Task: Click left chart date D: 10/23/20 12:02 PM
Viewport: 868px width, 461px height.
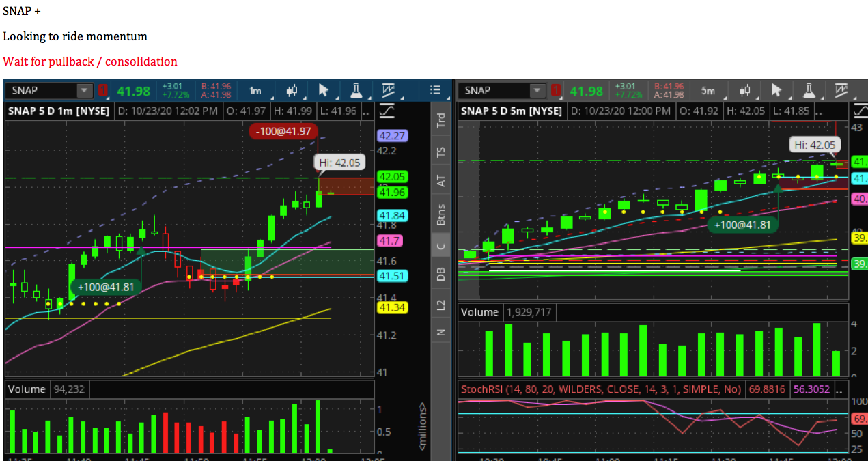Action: click(x=169, y=111)
